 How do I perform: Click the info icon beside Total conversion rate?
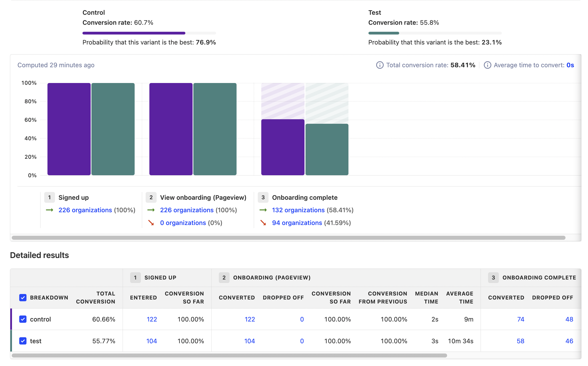click(x=379, y=65)
